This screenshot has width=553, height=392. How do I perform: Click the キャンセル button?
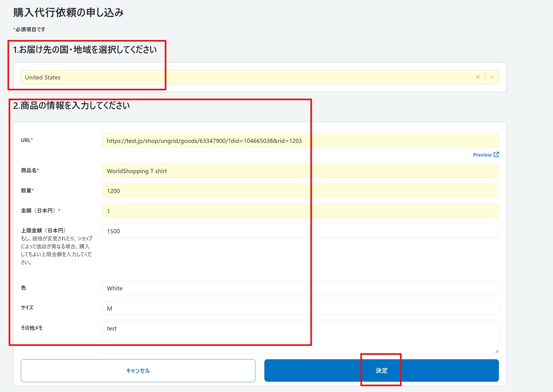pos(138,370)
